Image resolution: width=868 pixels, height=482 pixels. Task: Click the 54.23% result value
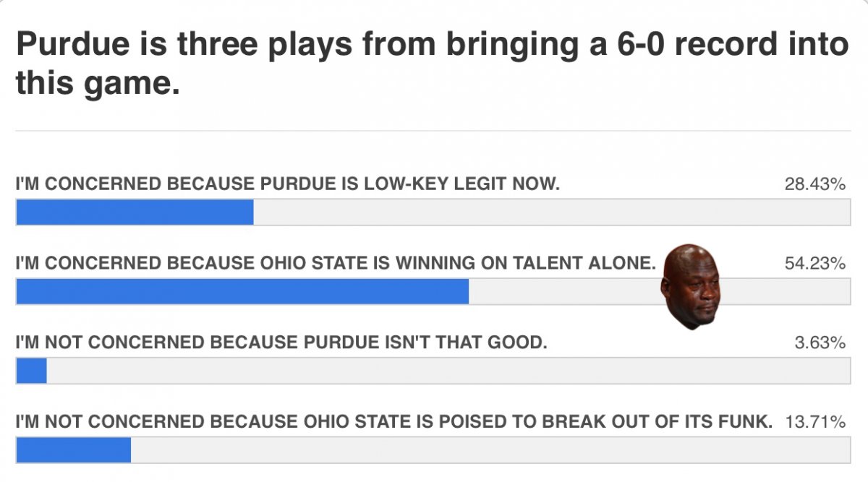coord(815,264)
